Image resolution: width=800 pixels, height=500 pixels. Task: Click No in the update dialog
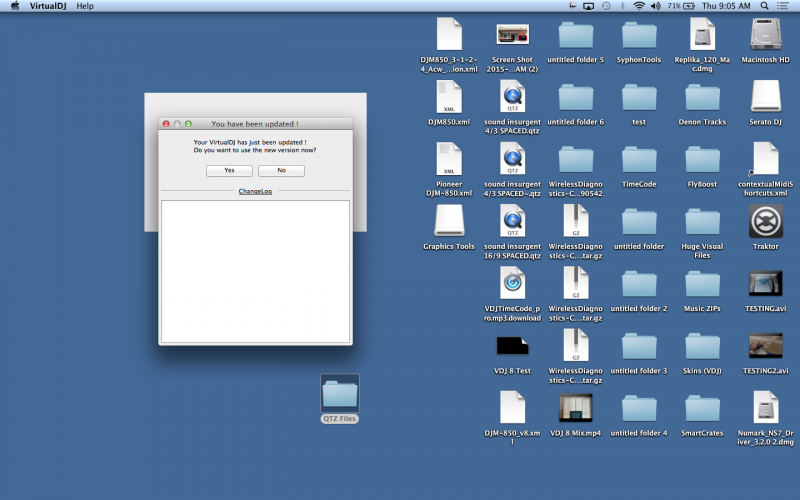click(x=281, y=170)
